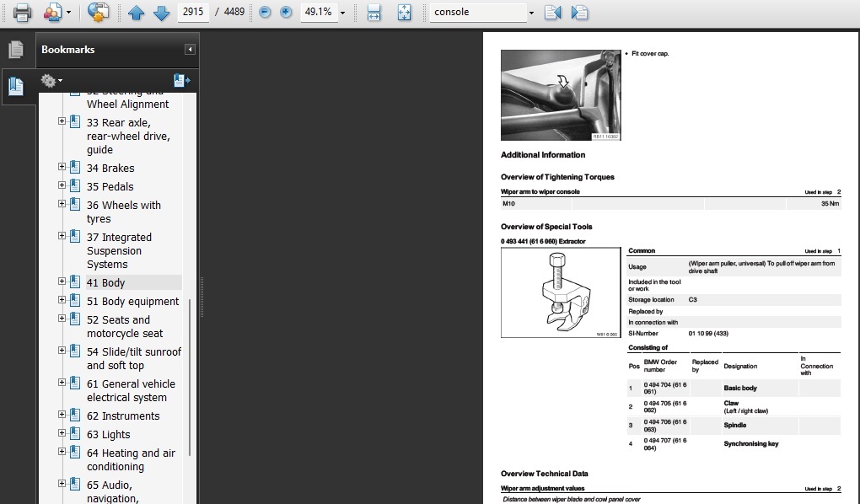
Task: Open the dropdown arrow beside the collaborate icon
Action: click(68, 12)
